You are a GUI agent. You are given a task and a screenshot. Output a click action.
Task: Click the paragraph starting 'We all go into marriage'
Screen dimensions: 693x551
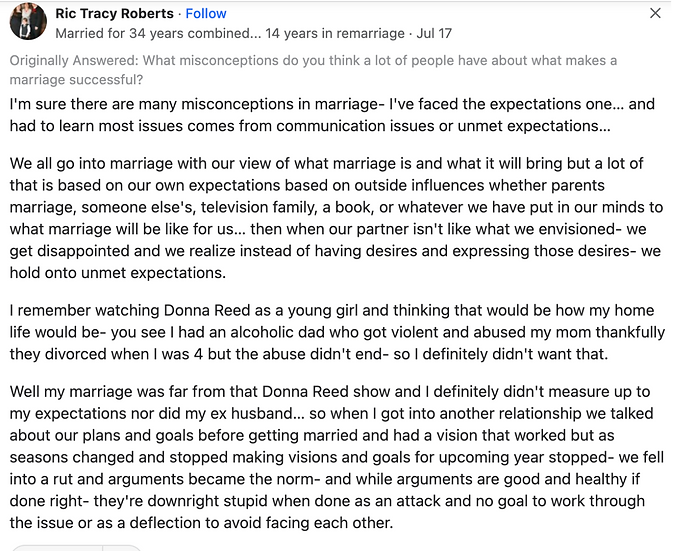coord(336,218)
